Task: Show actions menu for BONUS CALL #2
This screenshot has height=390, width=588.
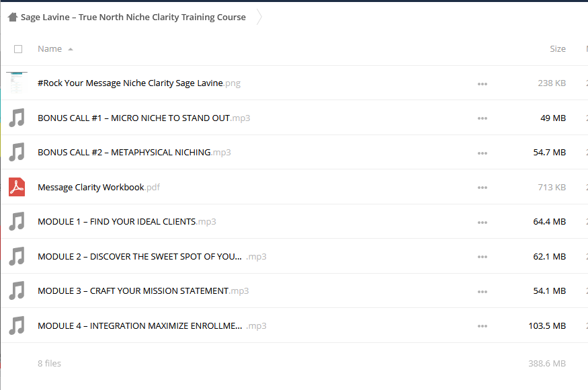Action: click(x=482, y=153)
